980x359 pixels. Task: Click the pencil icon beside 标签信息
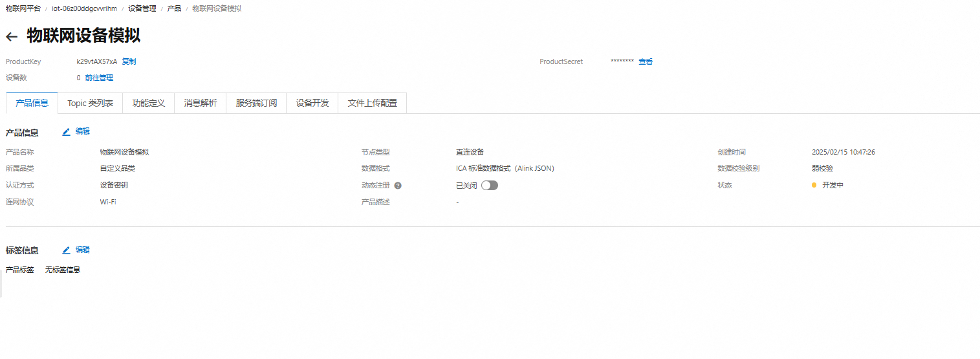pos(66,250)
